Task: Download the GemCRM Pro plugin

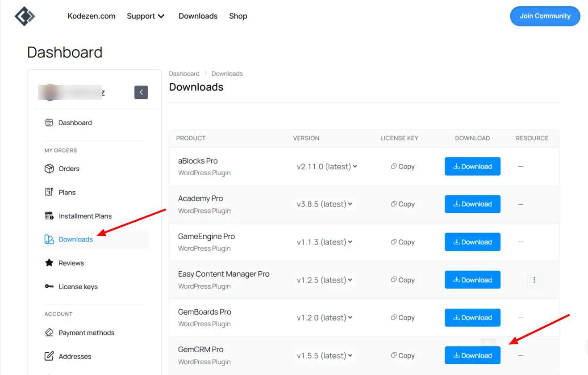Action: 472,355
